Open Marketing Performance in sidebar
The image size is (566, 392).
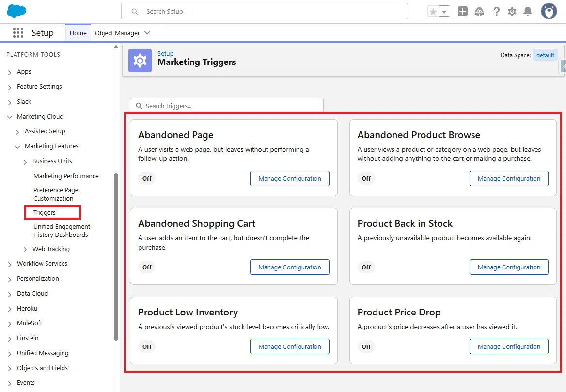pos(66,176)
